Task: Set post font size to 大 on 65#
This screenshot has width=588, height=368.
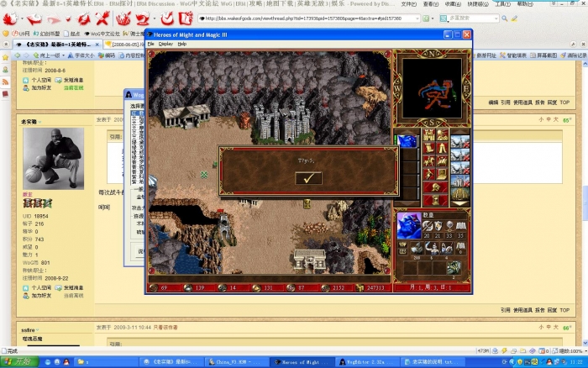Action: click(x=556, y=119)
